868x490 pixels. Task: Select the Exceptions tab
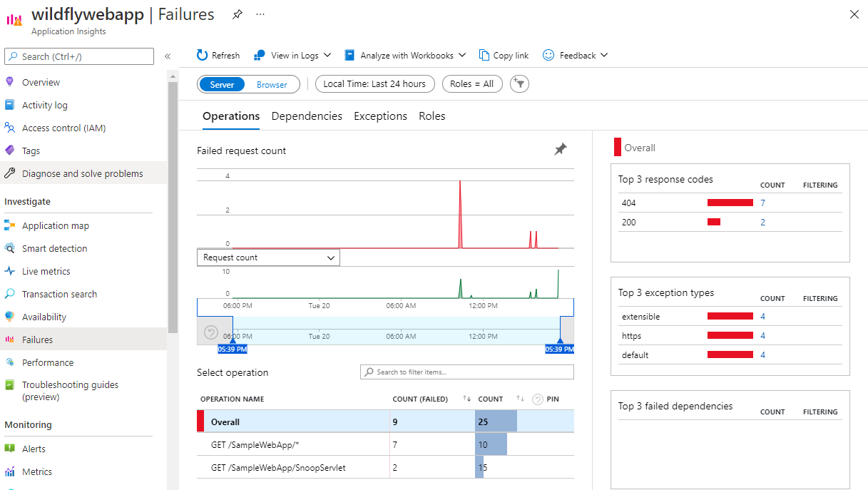click(x=380, y=116)
